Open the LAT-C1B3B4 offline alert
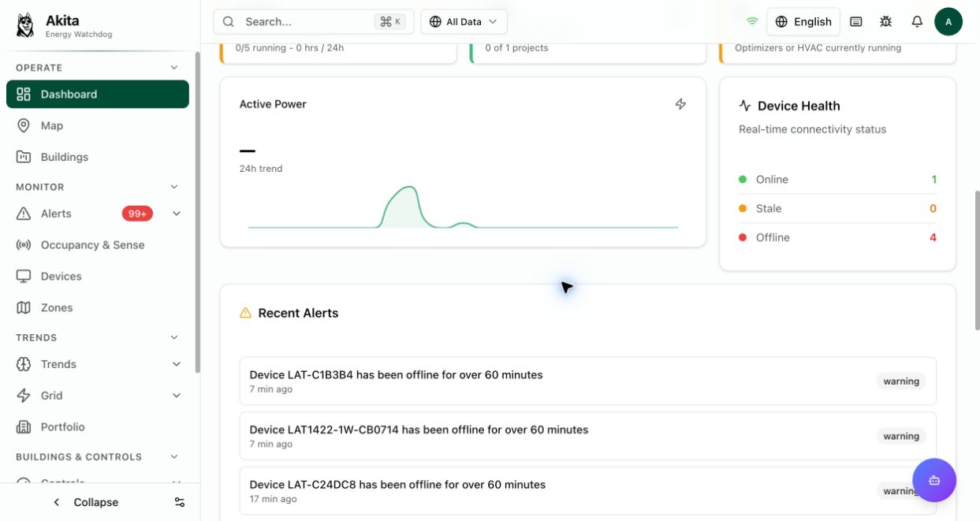Viewport: 980px width, 521px height. tap(587, 381)
